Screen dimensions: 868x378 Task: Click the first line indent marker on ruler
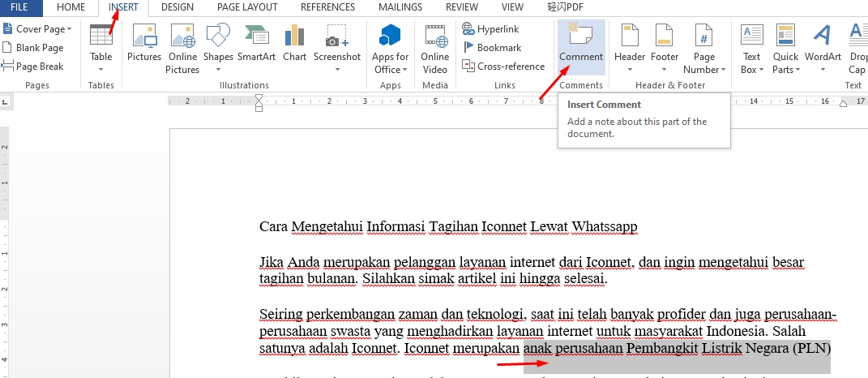click(259, 98)
